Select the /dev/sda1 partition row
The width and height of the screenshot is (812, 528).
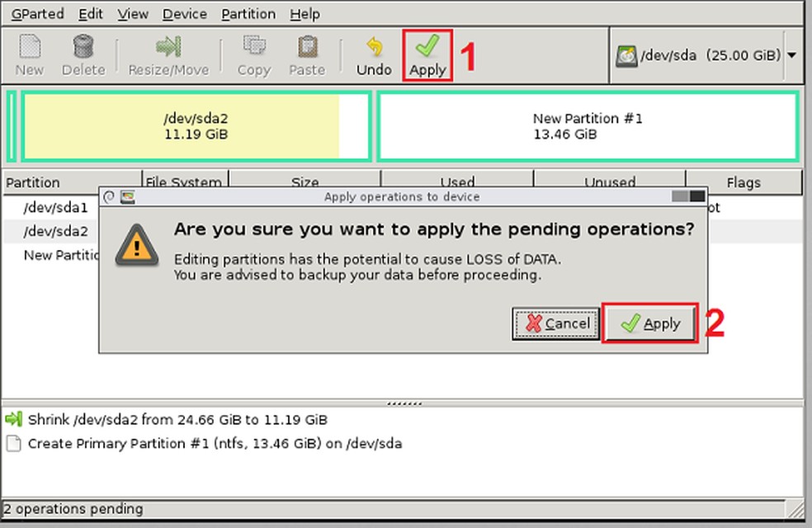coord(55,208)
